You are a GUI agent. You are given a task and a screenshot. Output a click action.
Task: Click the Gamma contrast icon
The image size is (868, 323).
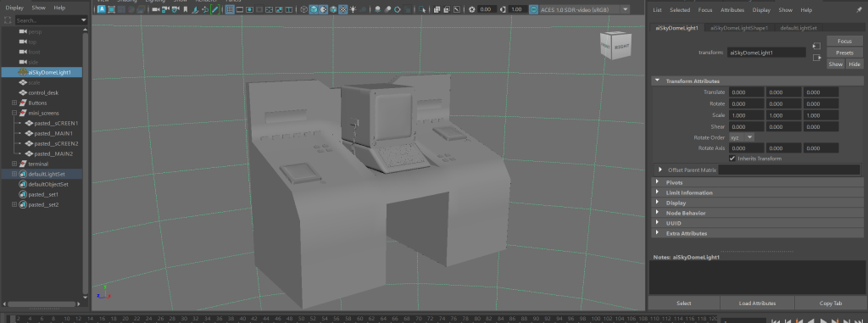[503, 9]
